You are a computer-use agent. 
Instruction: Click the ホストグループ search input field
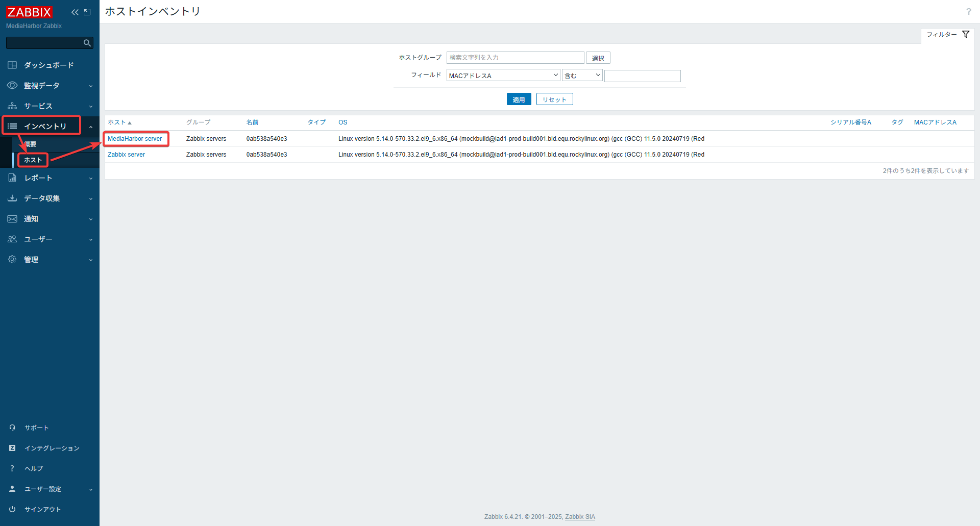coord(515,58)
